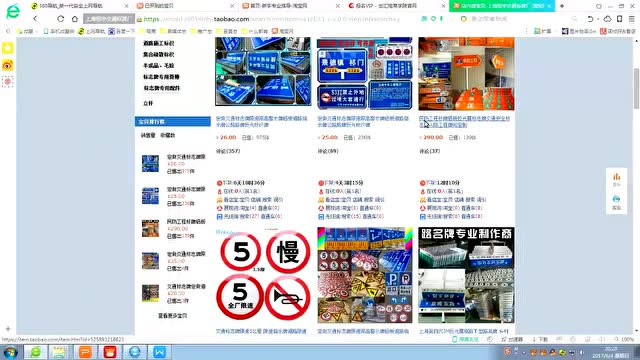
Task: Open 评论(37) reviews link
Action: click(429, 151)
